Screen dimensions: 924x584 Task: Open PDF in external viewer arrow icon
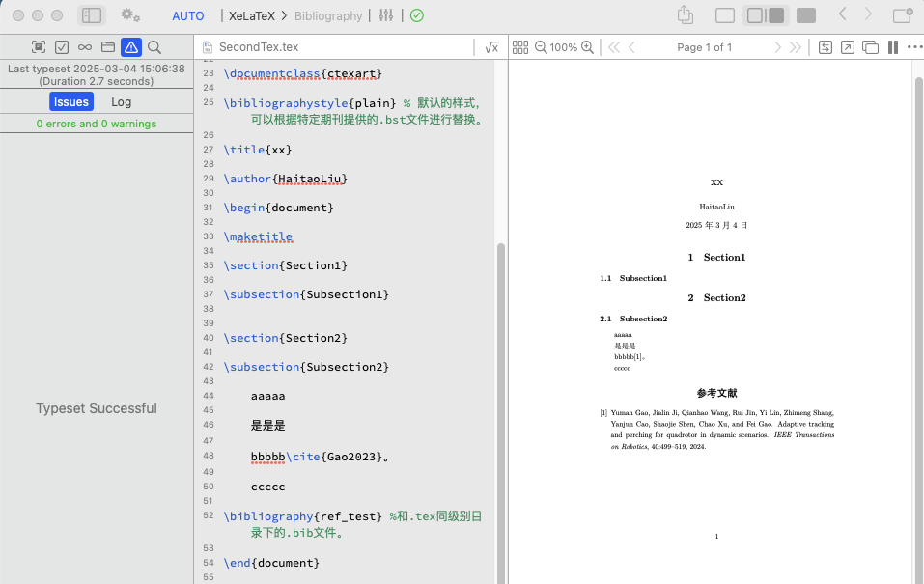848,47
